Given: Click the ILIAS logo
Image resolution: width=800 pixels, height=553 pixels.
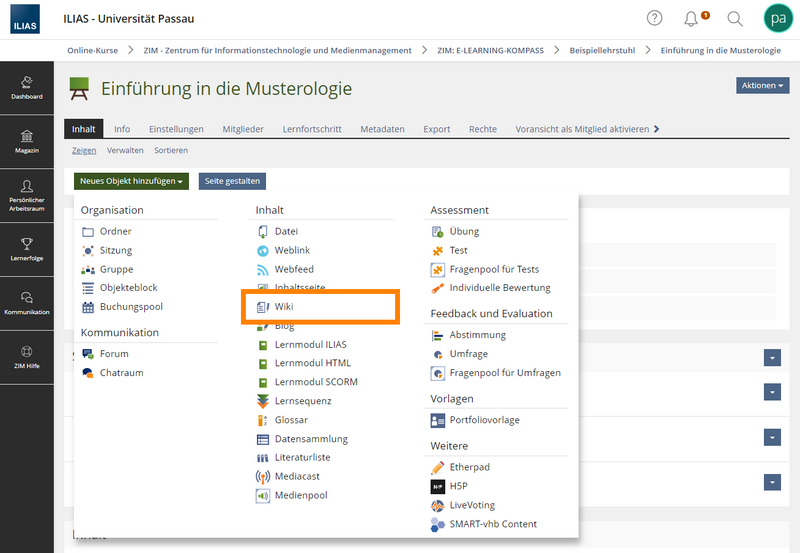Looking at the screenshot, I should [25, 19].
